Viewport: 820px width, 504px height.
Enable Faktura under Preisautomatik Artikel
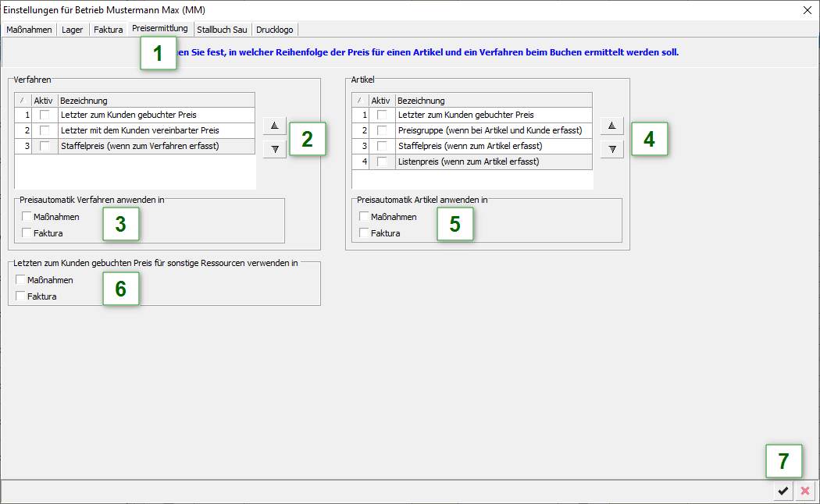point(365,233)
